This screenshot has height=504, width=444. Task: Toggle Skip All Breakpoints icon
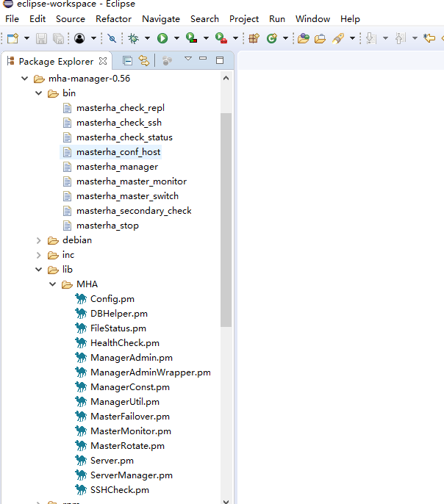pos(112,38)
